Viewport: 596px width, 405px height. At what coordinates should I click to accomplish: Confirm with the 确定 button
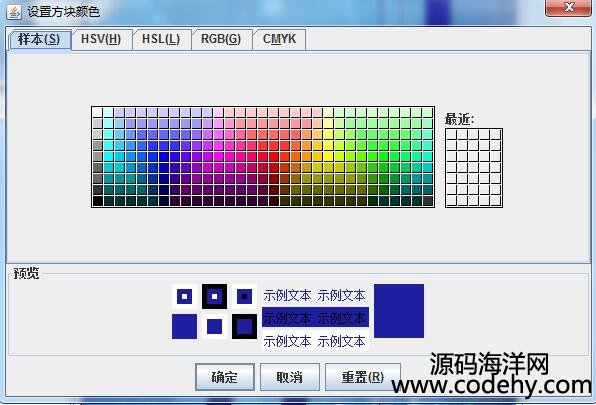tap(225, 377)
